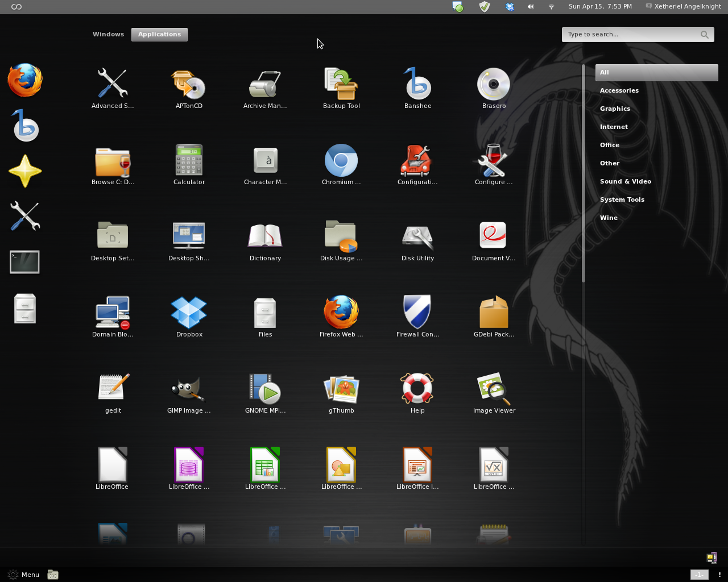Open Document Viewer

click(494, 235)
